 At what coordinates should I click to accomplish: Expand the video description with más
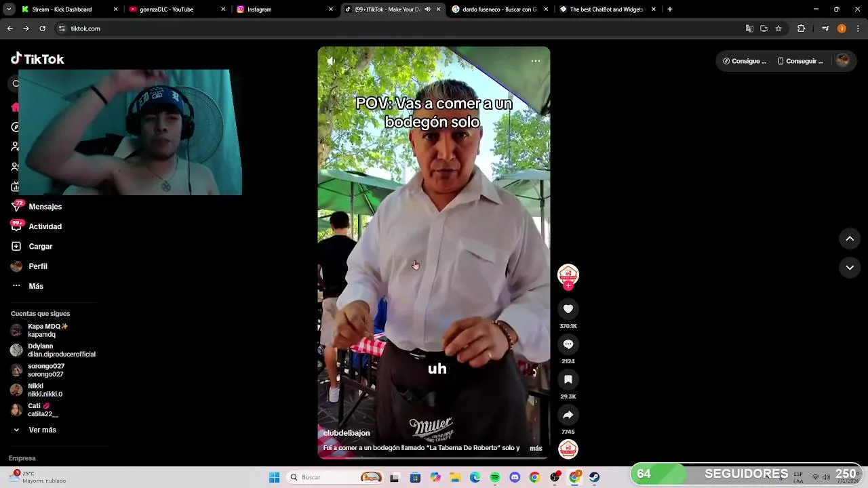pyautogui.click(x=536, y=448)
